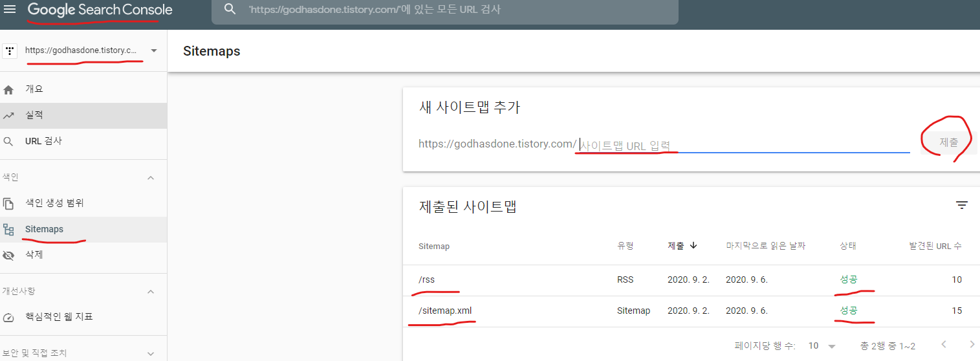Viewport: 980px width, 361px height.
Task: Click the Google Search Console logo
Action: [x=100, y=10]
